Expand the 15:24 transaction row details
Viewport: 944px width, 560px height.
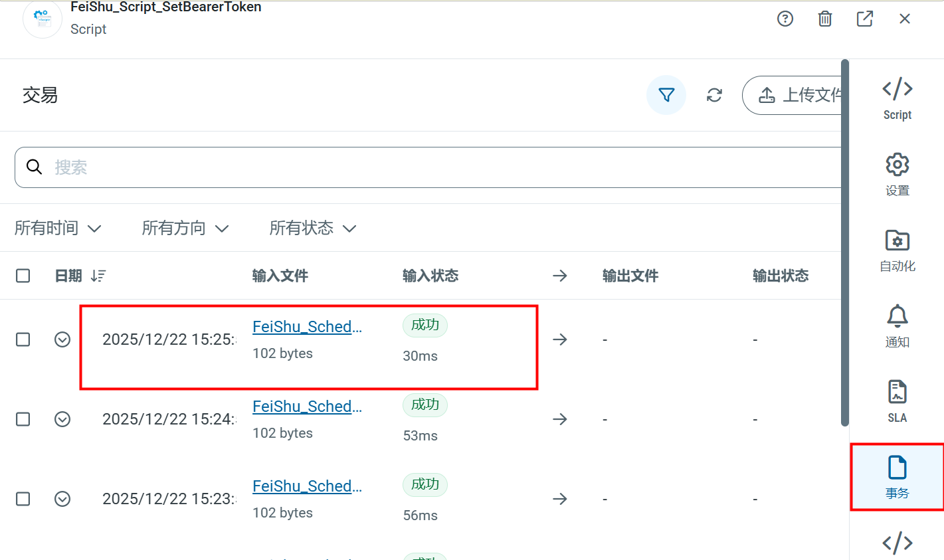click(62, 419)
